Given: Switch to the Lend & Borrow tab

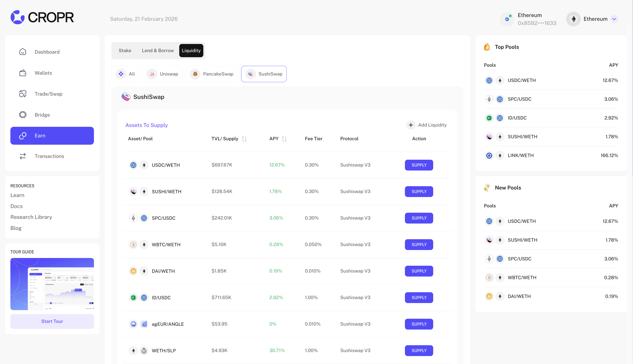Looking at the screenshot, I should tap(158, 51).
